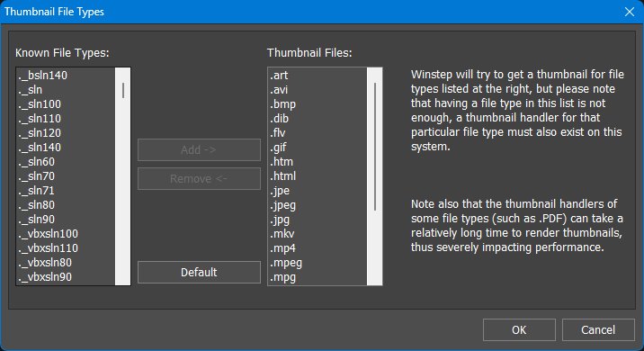Select ._sln120 in the list
Viewport: 644px width, 351px height.
(x=66, y=133)
